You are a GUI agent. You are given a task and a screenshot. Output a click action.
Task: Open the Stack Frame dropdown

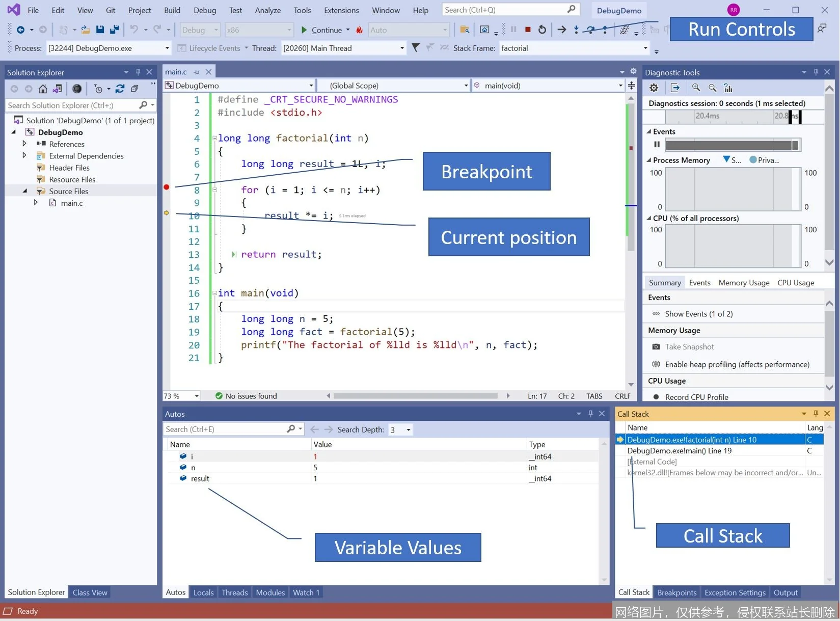(645, 48)
